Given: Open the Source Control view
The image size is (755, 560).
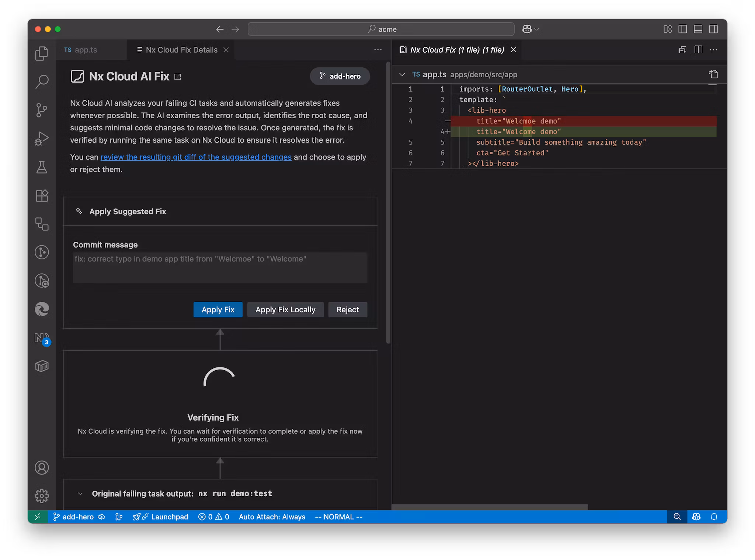Looking at the screenshot, I should tap(42, 110).
